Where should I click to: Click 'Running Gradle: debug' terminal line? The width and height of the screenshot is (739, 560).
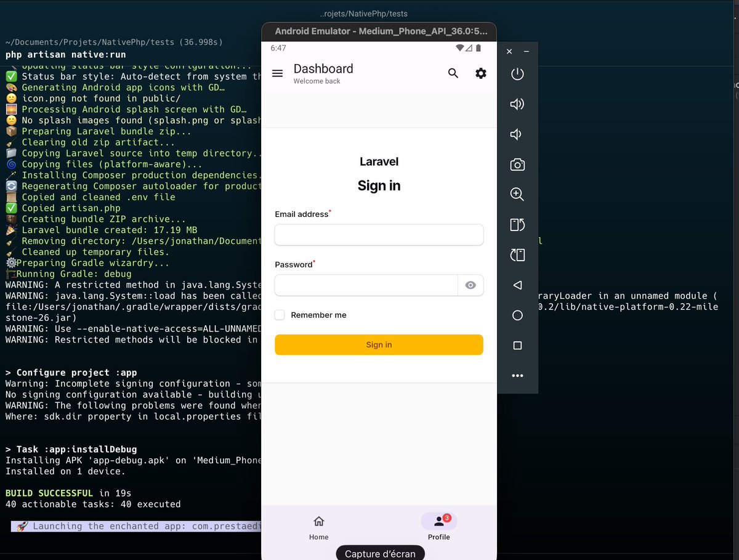click(68, 274)
